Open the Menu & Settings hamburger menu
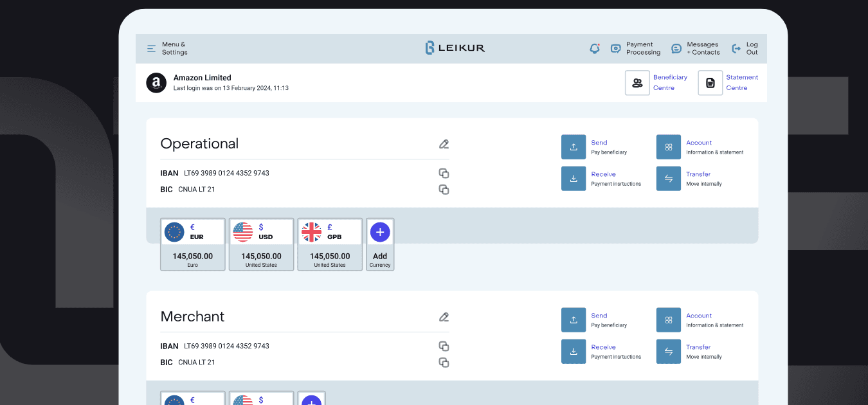The height and width of the screenshot is (405, 868). coord(152,49)
